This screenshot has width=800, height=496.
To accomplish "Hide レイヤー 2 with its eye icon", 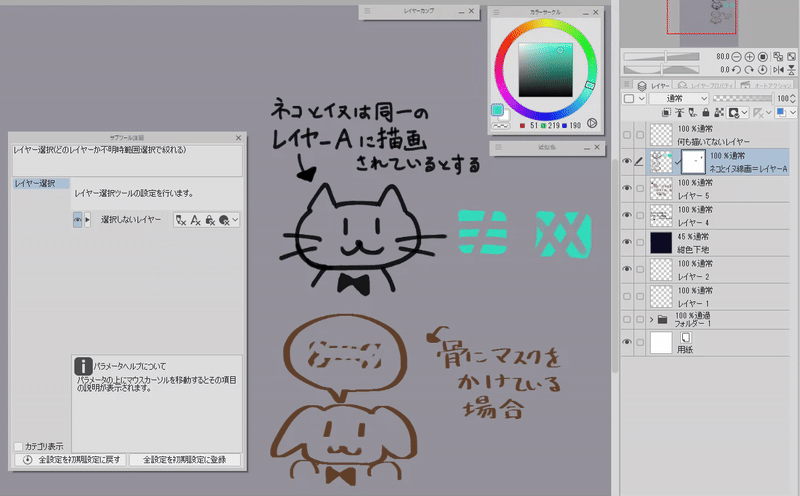I will point(627,269).
